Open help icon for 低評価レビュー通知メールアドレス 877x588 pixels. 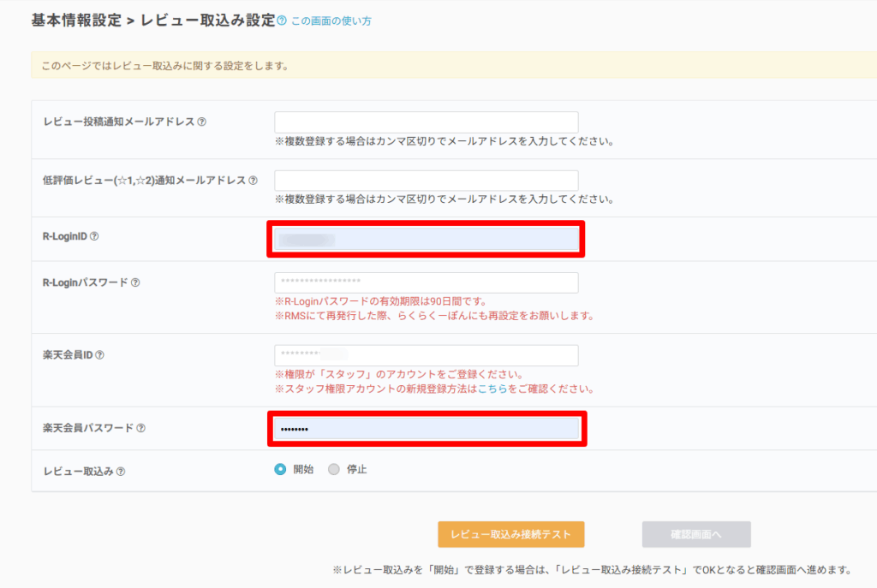[253, 181]
